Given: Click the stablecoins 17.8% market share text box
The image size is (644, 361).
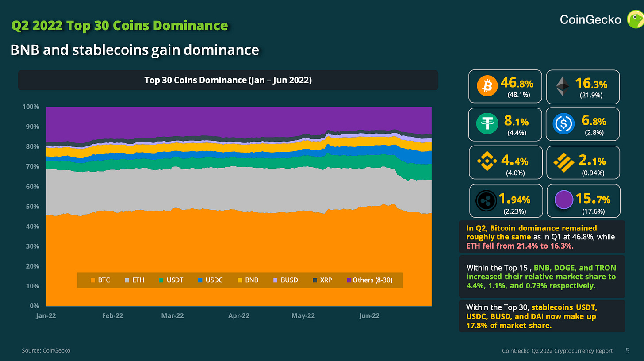Looking at the screenshot, I should coord(542,316).
